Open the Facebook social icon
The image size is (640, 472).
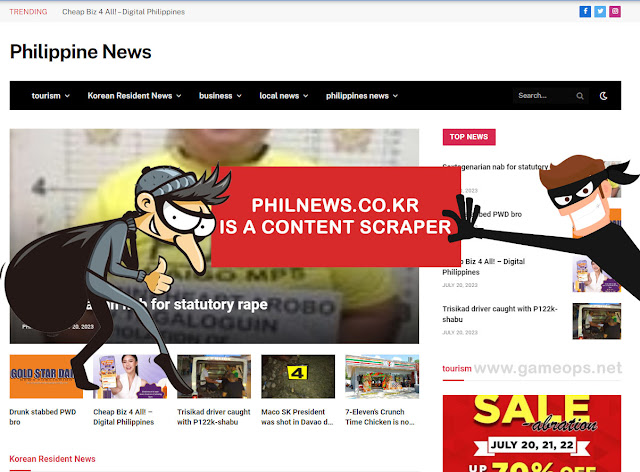[x=585, y=11]
